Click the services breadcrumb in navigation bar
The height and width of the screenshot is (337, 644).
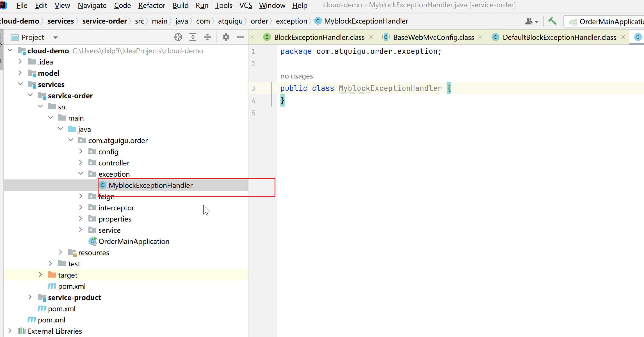point(61,21)
